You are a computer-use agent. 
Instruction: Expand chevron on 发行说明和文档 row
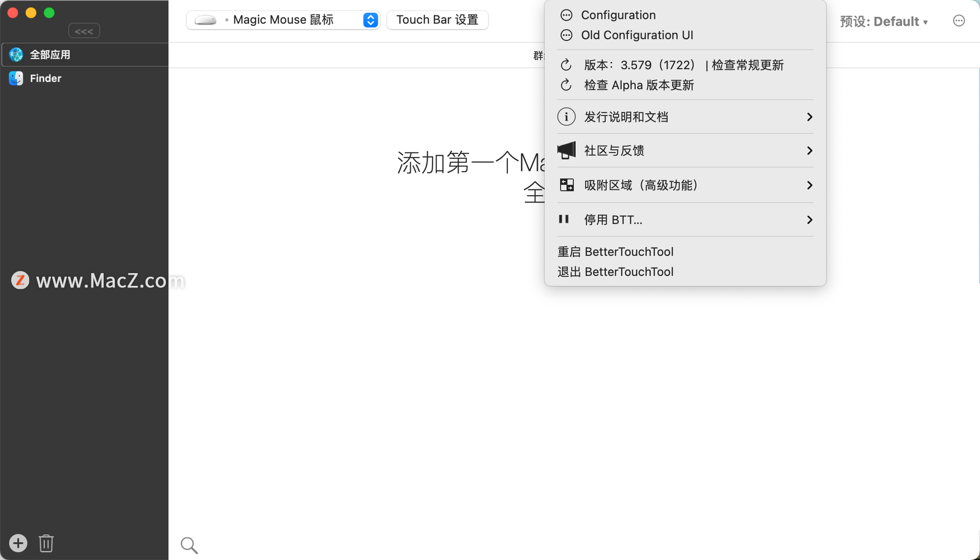[x=810, y=117]
